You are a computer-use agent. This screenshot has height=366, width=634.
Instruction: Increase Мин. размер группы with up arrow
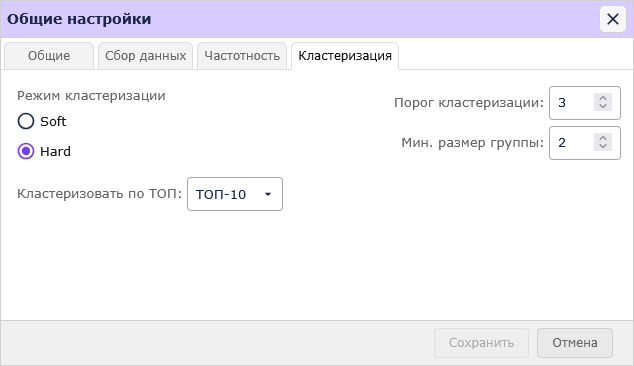coord(603,138)
